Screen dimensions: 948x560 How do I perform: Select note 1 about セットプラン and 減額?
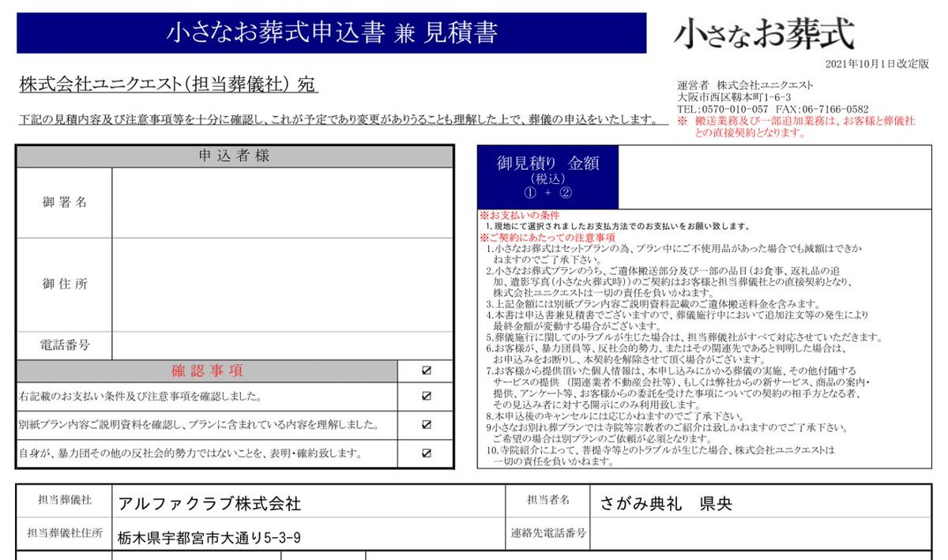coord(674,254)
